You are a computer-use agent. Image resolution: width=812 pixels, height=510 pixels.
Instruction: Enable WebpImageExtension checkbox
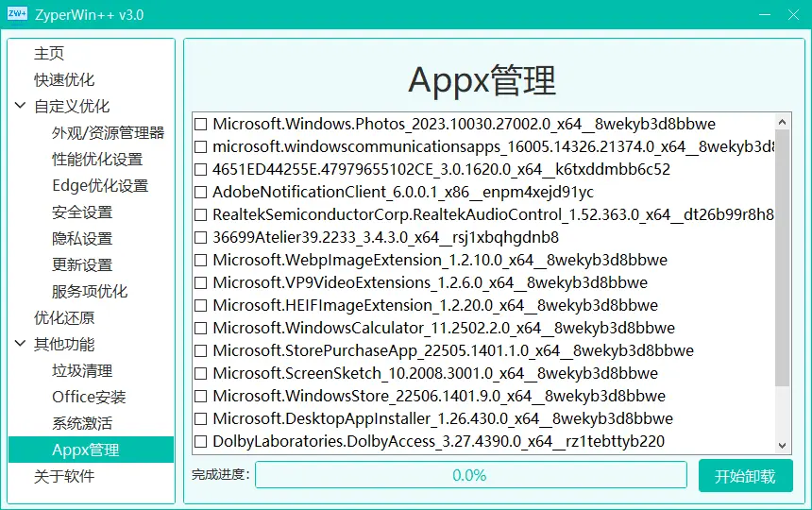coord(200,260)
